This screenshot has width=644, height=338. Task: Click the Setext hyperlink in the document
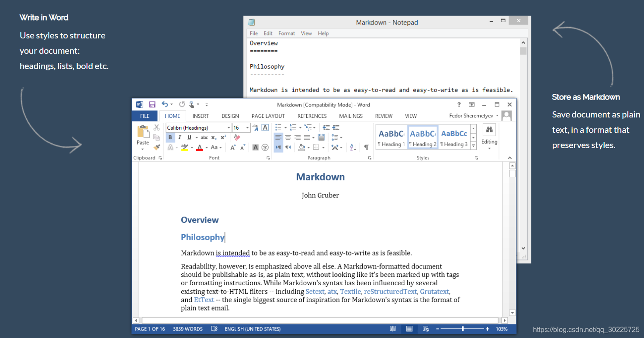pos(315,291)
